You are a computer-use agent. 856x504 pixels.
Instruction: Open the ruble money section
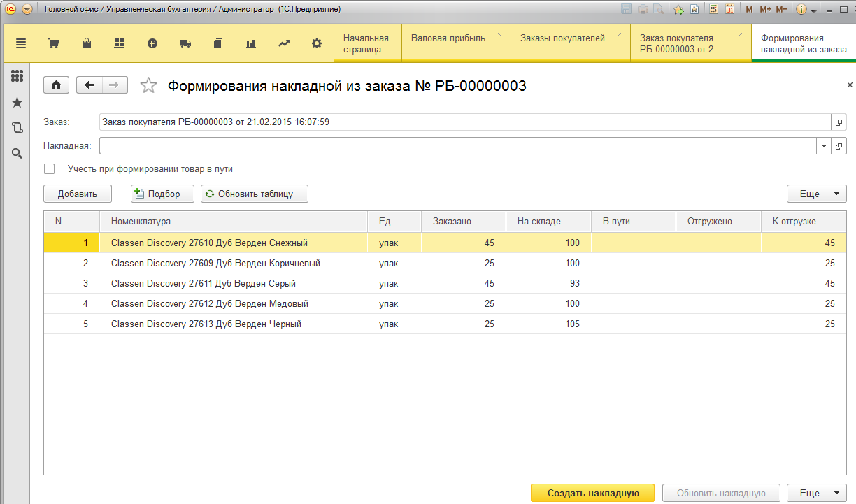152,43
